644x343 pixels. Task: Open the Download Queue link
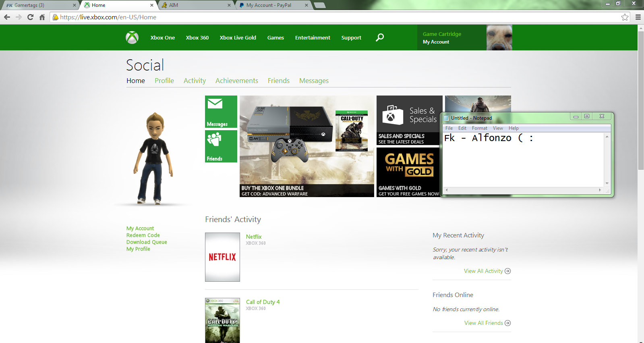(x=147, y=242)
